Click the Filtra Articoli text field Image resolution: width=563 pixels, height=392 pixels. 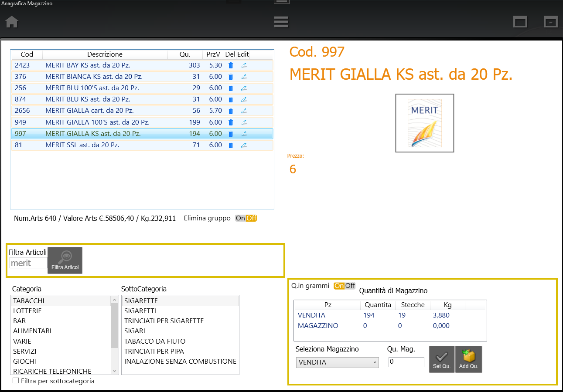click(28, 263)
